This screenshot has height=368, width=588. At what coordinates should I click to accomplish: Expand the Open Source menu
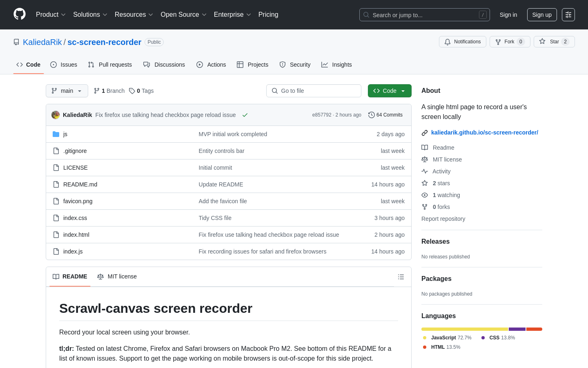[x=184, y=15]
